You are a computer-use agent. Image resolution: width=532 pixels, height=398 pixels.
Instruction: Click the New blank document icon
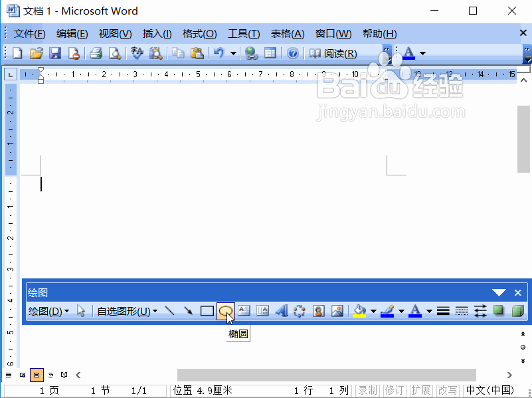[x=17, y=53]
